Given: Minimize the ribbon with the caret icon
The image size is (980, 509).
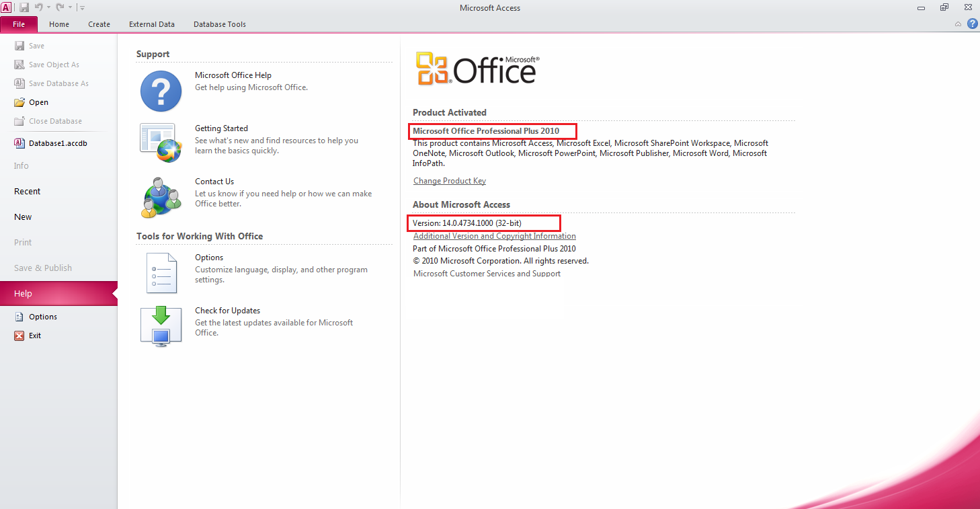Looking at the screenshot, I should click(x=958, y=24).
